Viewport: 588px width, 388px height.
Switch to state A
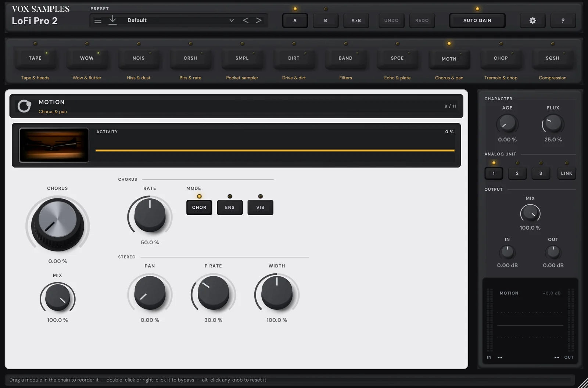pos(295,21)
